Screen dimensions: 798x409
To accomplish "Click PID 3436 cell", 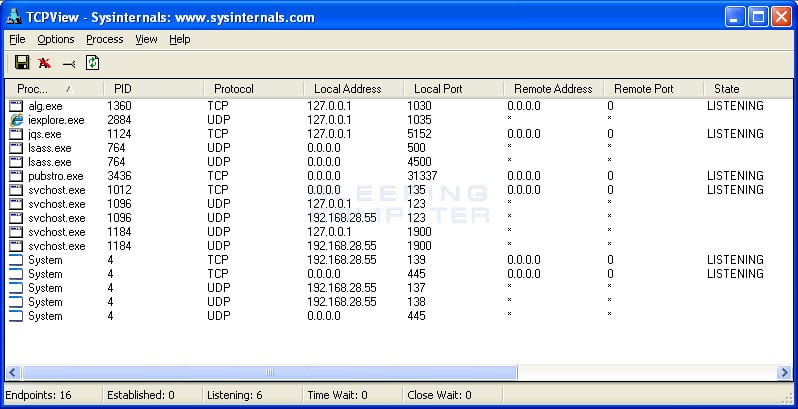I will pos(119,176).
